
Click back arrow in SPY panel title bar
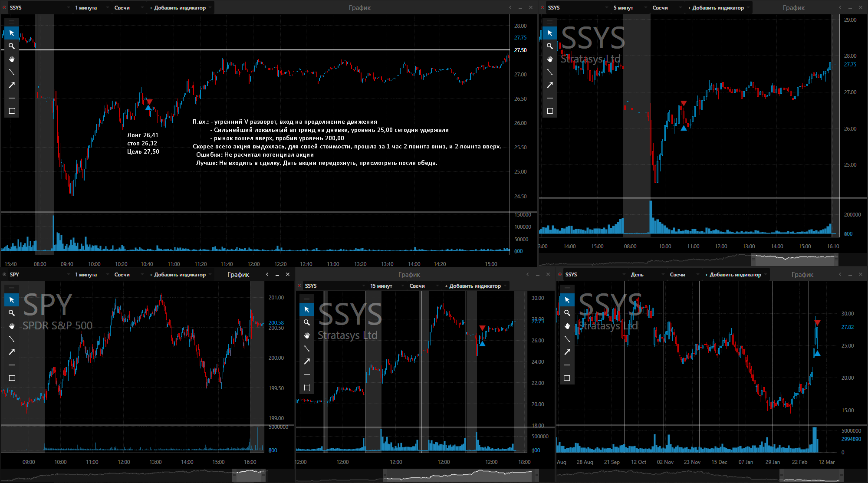tap(267, 275)
